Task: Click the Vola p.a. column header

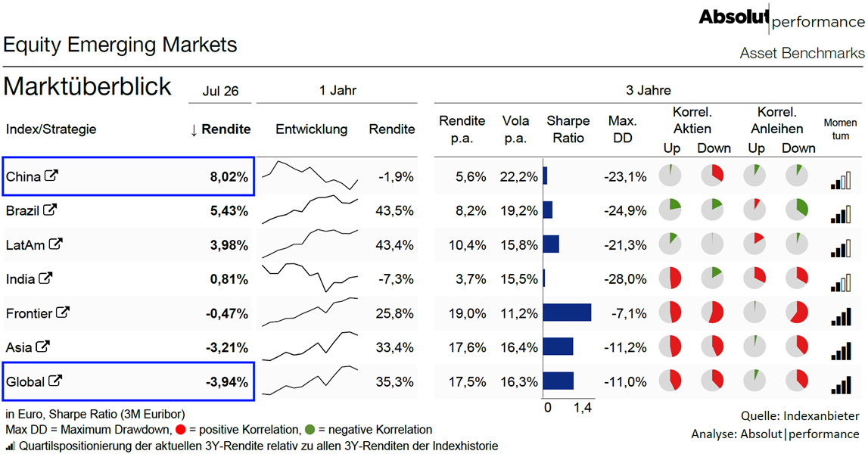Action: tap(515, 129)
